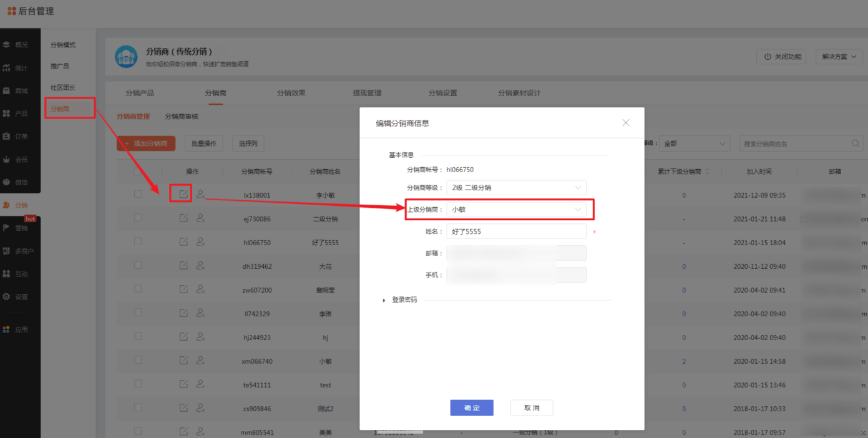This screenshot has height=438, width=868.
Task: Open 统计 in the left sidebar
Action: click(16, 68)
